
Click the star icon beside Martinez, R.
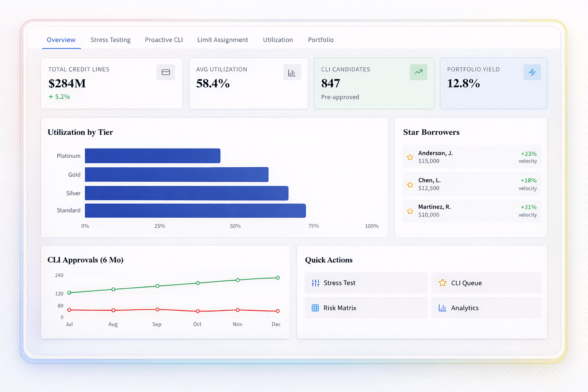coord(410,211)
